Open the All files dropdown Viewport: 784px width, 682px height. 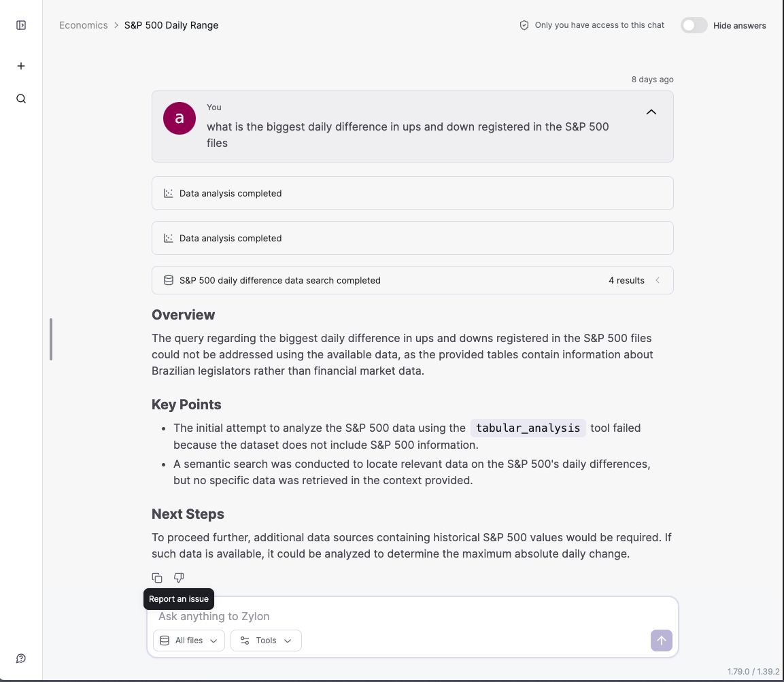[x=189, y=641]
